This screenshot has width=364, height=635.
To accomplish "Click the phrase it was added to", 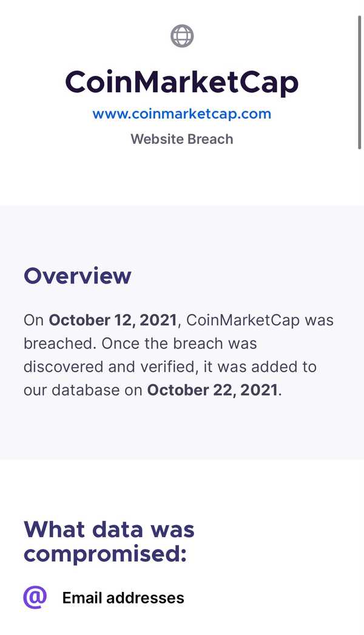I will [260, 367].
